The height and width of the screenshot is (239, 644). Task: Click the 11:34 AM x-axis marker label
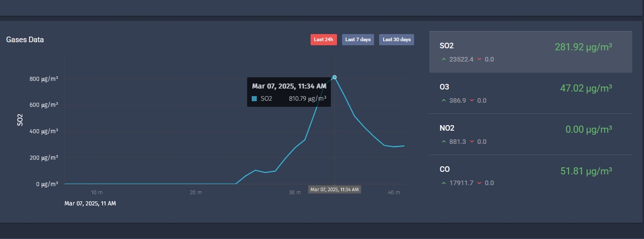click(x=334, y=190)
